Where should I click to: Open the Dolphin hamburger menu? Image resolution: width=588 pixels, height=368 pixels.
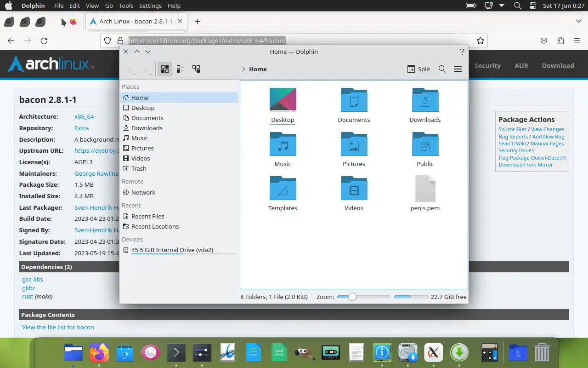coord(458,69)
